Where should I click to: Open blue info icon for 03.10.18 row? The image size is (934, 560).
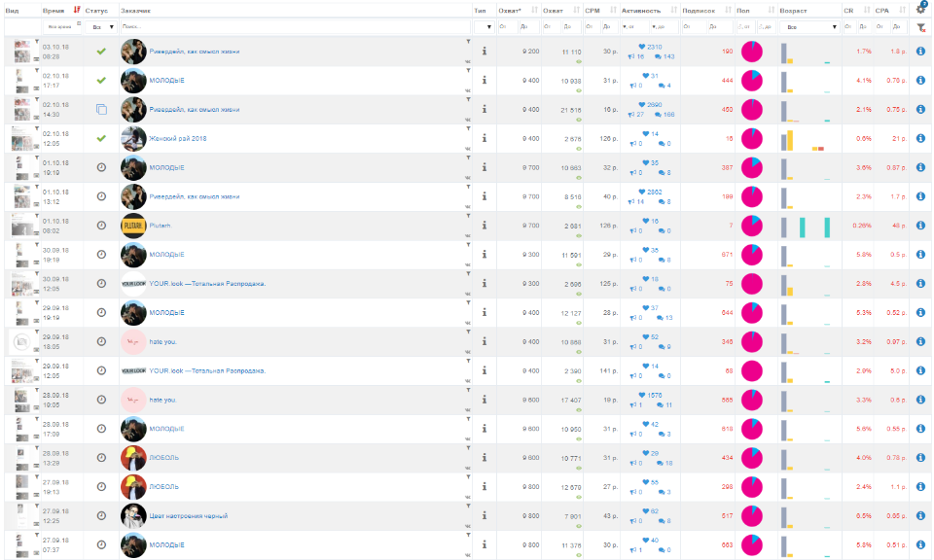click(x=920, y=52)
